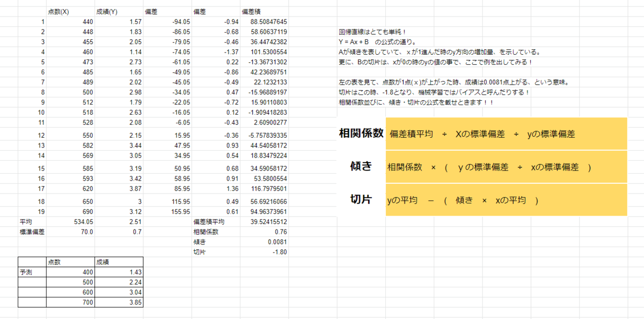Viewport: 644px width, 319px height.
Task: Click the prediction input cell 400
Action: click(x=70, y=272)
